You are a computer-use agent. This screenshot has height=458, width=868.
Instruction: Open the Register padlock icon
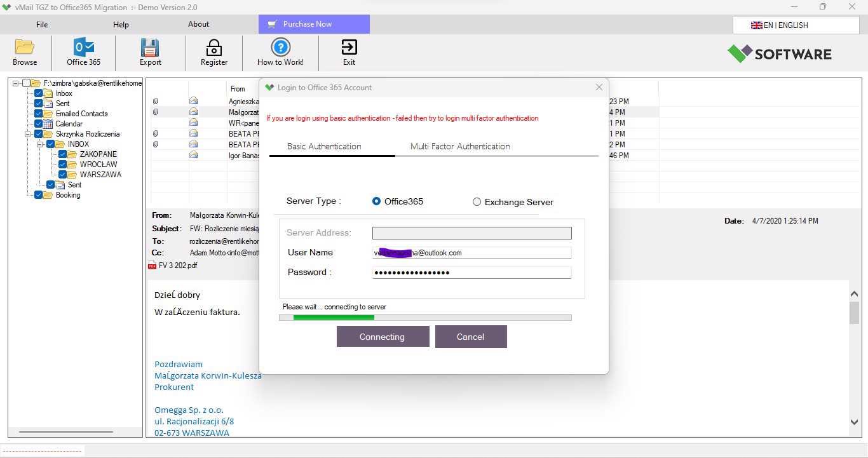[214, 47]
